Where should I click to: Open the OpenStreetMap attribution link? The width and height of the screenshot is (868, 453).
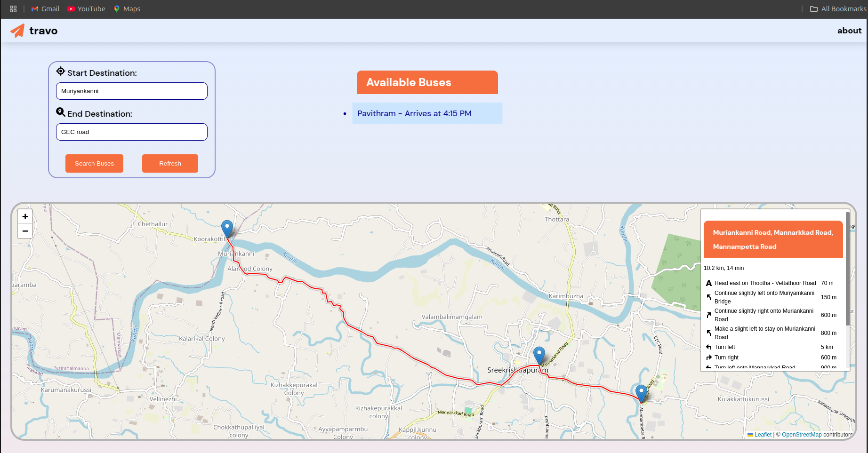pos(801,435)
